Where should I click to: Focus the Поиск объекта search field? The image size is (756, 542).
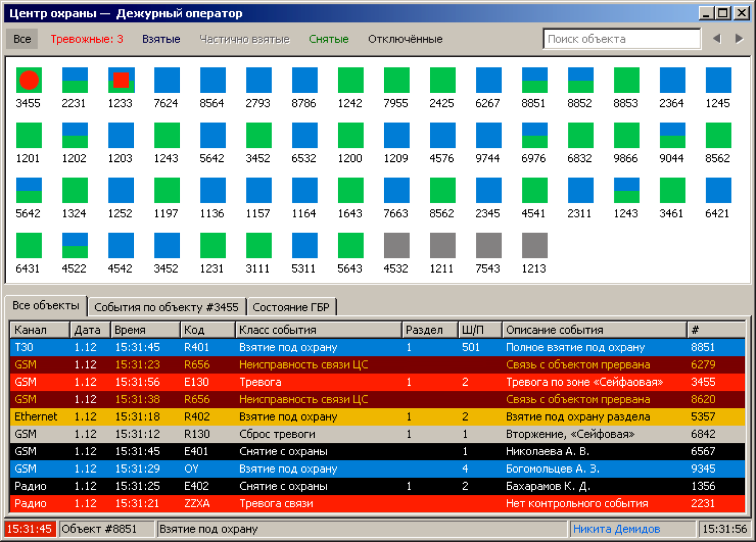click(622, 39)
